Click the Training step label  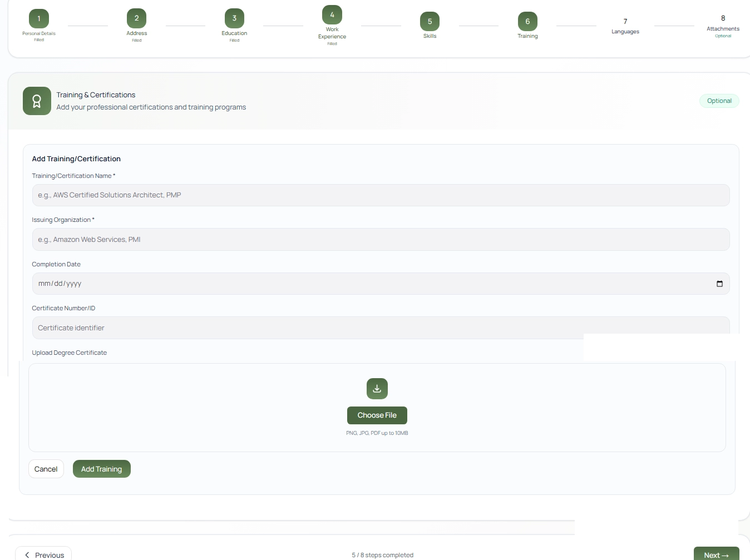coord(527,36)
